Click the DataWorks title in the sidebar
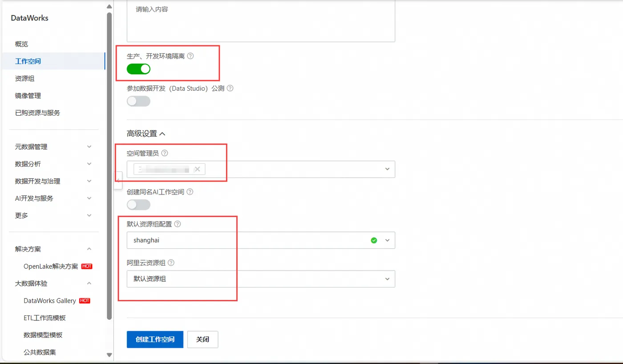 pos(30,18)
